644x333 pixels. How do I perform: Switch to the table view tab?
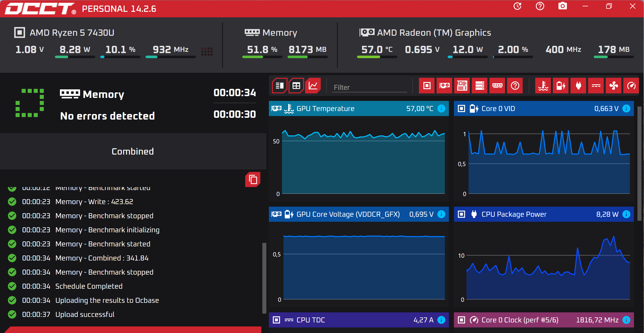point(296,86)
